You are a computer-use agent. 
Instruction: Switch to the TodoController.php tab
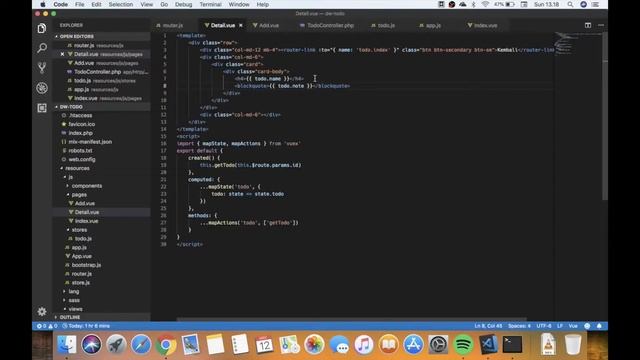click(x=330, y=25)
